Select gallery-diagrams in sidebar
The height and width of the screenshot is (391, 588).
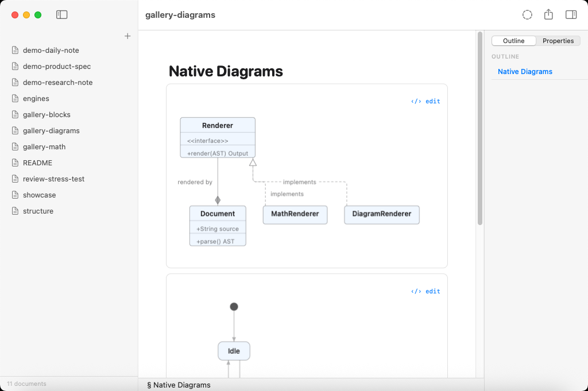coord(51,131)
